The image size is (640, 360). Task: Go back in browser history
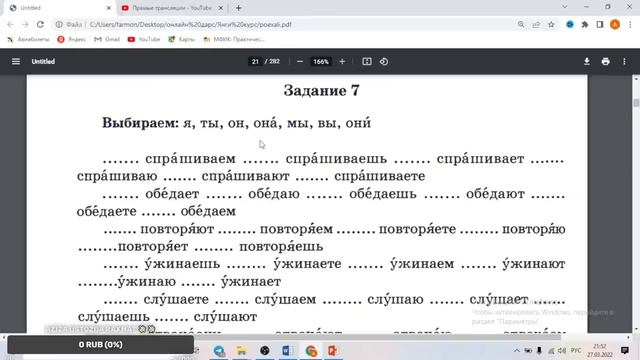10,24
